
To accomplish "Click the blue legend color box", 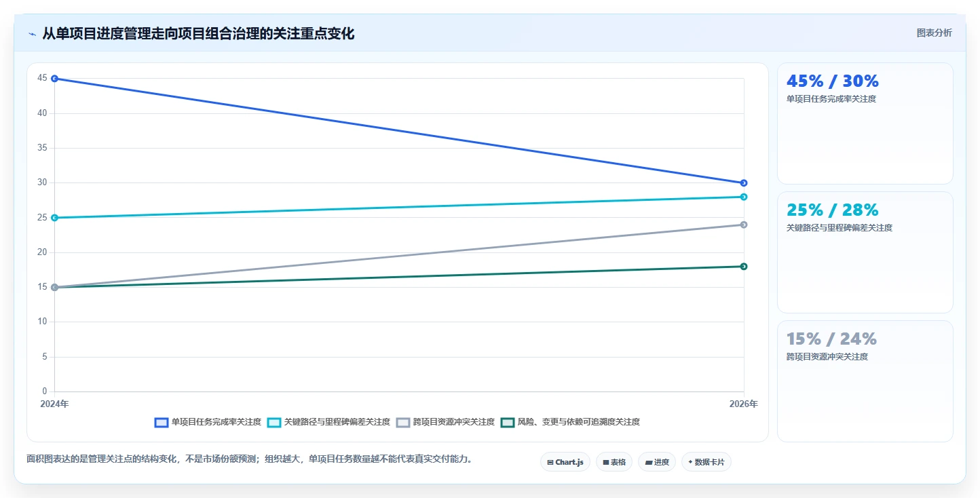I will 162,422.
